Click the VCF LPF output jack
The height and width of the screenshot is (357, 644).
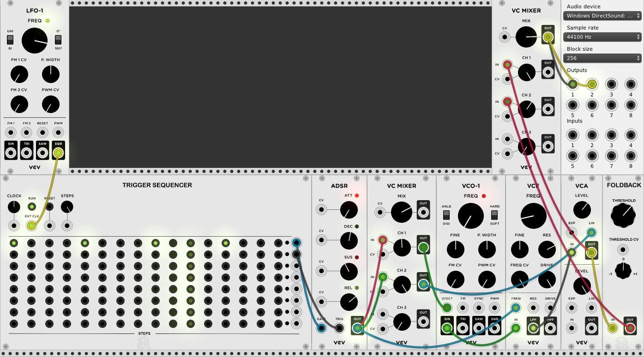tap(533, 328)
